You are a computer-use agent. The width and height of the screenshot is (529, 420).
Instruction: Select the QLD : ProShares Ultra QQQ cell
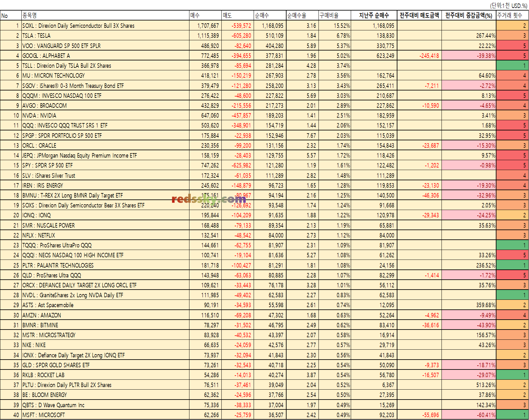(x=105, y=275)
